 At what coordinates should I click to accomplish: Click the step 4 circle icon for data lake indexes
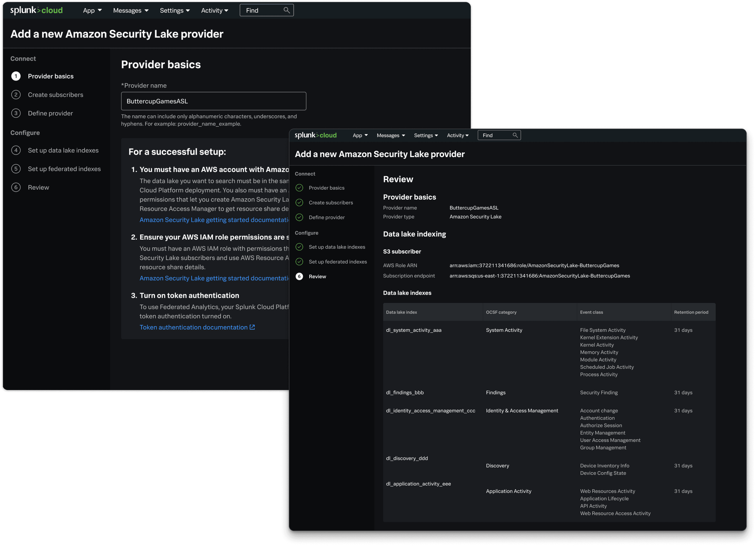[16, 150]
